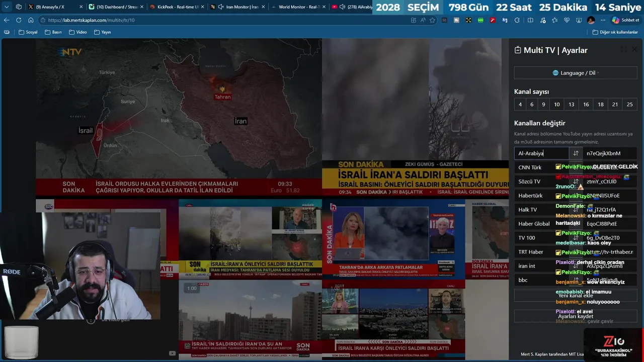The height and width of the screenshot is (362, 644).
Task: Select the İsrail İran'a Saldırı Başlattı video tile
Action: tap(415, 118)
